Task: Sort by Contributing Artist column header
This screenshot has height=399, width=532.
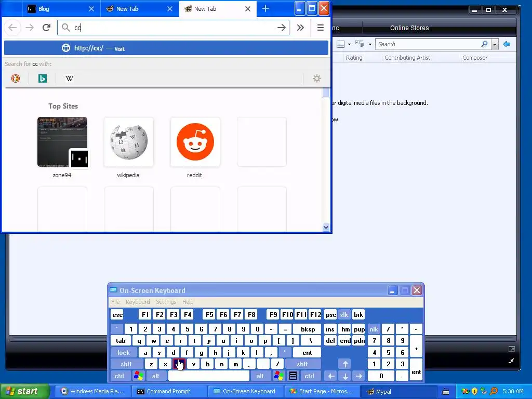Action: pyautogui.click(x=407, y=58)
